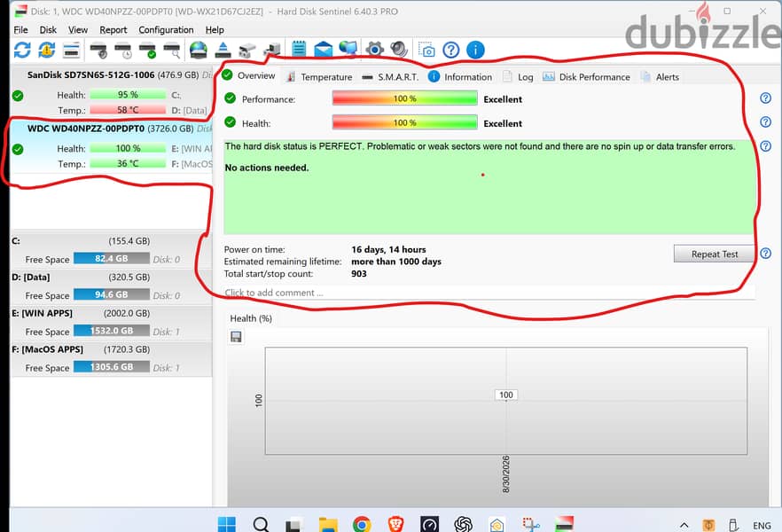Open the View menu
The width and height of the screenshot is (782, 532).
pos(78,30)
